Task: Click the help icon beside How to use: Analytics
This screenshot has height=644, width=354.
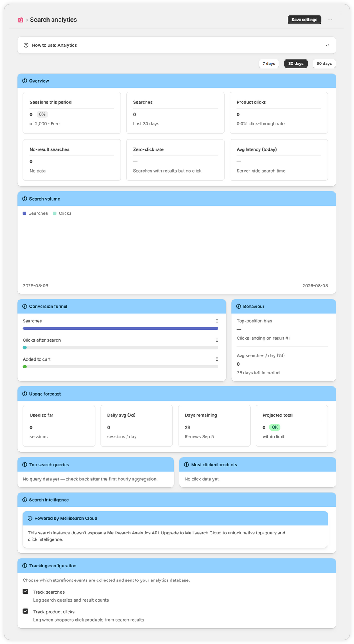Action: coord(26,45)
